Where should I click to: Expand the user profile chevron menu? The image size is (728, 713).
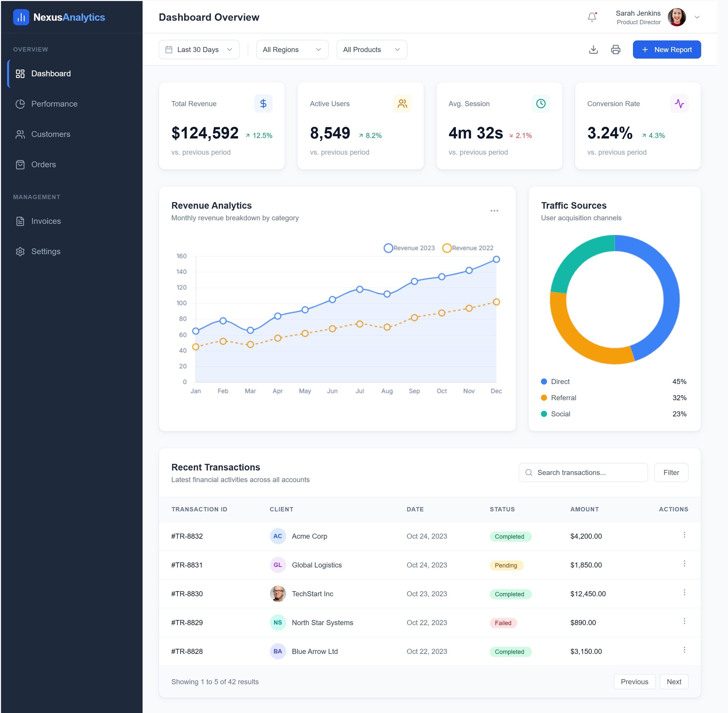pyautogui.click(x=697, y=17)
